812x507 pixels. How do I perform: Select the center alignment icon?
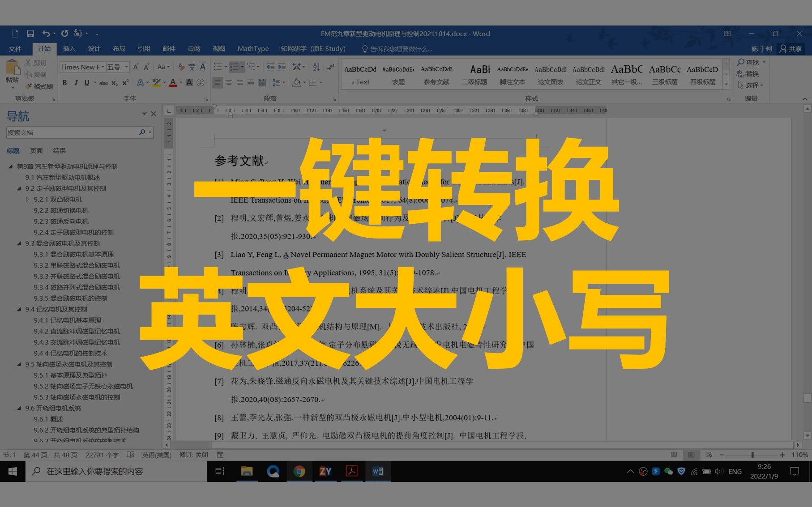click(229, 82)
